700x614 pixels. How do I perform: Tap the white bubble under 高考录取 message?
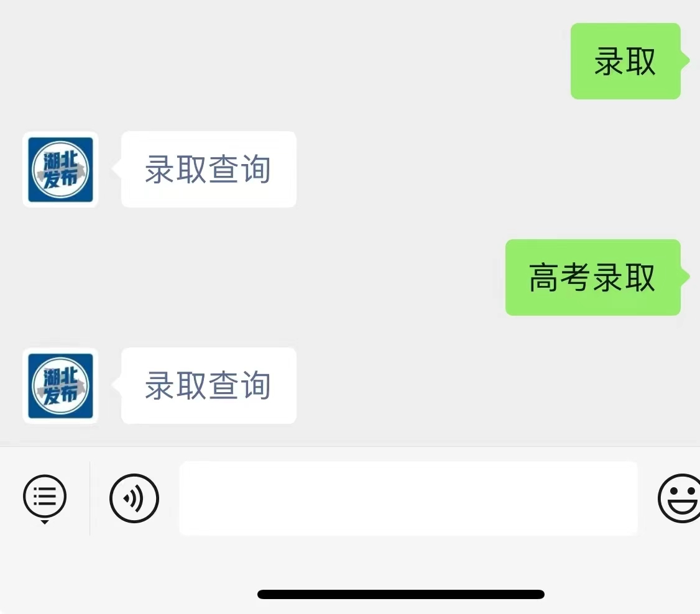(209, 386)
